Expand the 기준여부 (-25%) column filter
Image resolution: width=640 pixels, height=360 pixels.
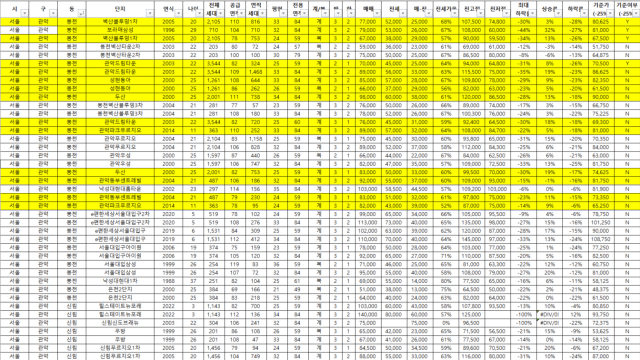636,13
